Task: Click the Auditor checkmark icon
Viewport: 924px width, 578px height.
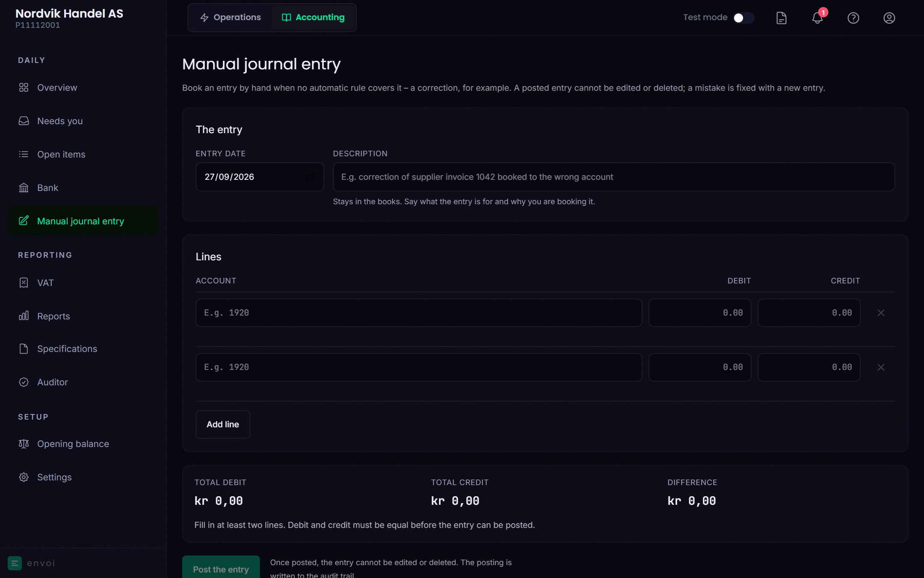Action: (24, 382)
